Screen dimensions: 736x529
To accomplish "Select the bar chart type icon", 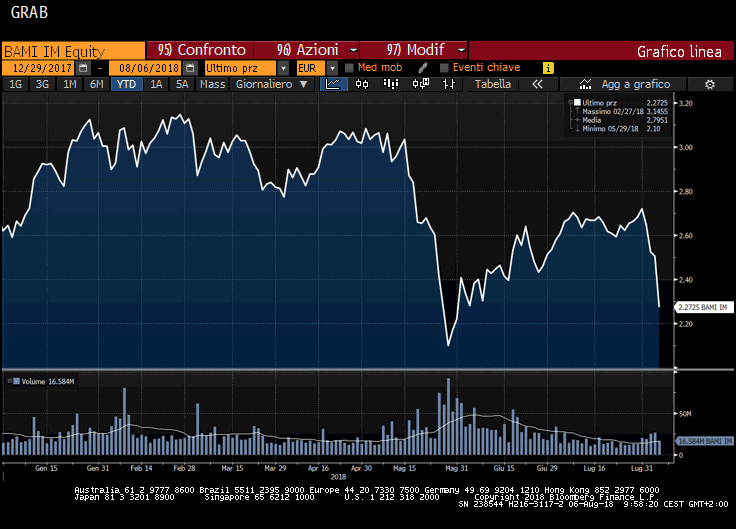I will pos(391,84).
